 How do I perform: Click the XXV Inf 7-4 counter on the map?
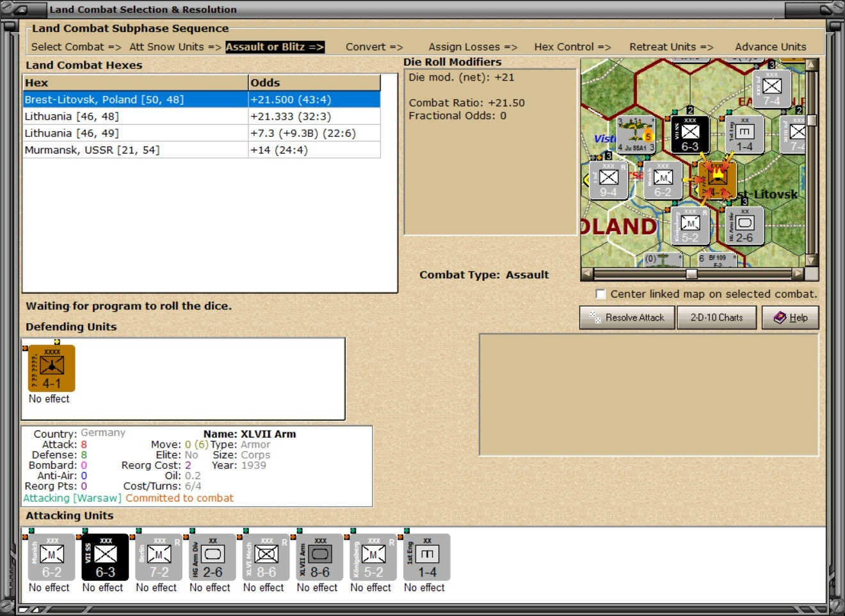(x=771, y=89)
